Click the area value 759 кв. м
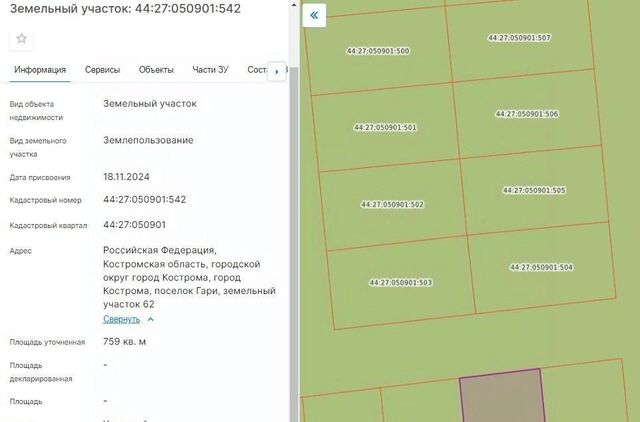640x422 pixels. [x=124, y=342]
